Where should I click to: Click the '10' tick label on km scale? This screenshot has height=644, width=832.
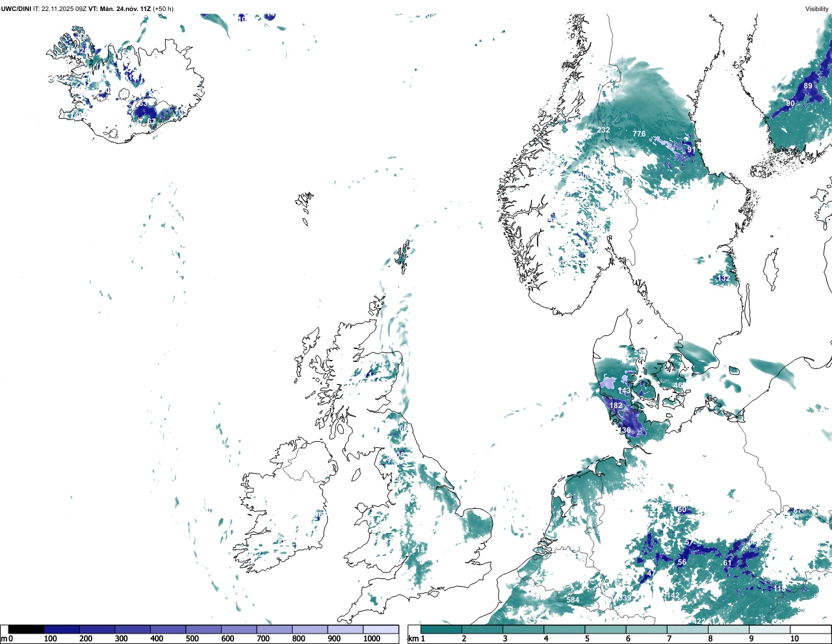click(x=795, y=639)
